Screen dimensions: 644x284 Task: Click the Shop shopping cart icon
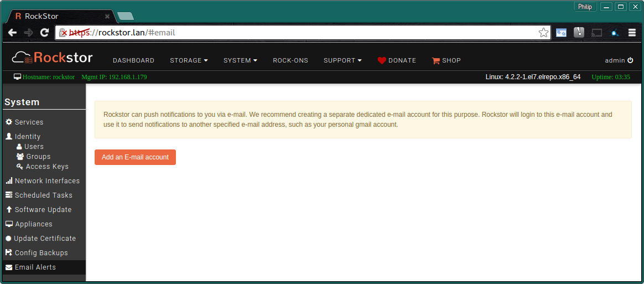point(436,60)
